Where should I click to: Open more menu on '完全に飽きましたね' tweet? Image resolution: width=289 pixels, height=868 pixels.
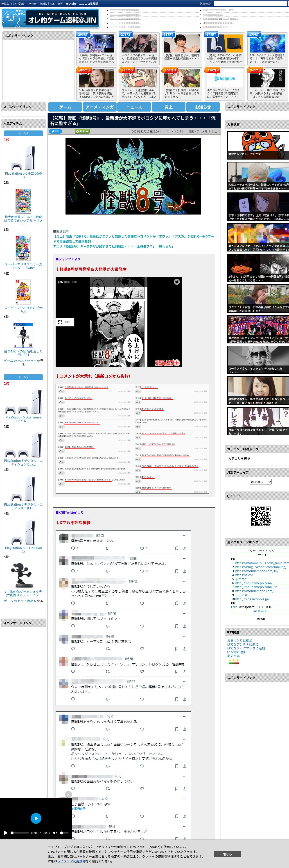[x=184, y=535]
